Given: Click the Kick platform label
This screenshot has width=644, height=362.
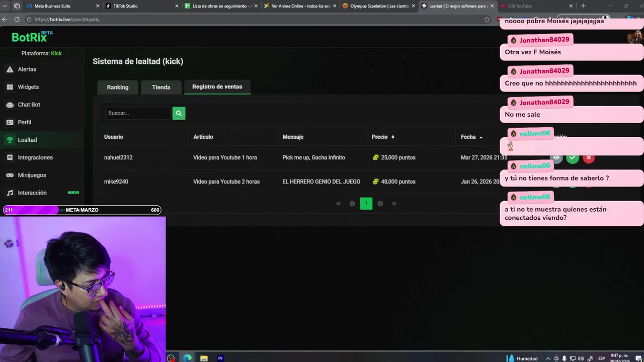Looking at the screenshot, I should [x=56, y=53].
